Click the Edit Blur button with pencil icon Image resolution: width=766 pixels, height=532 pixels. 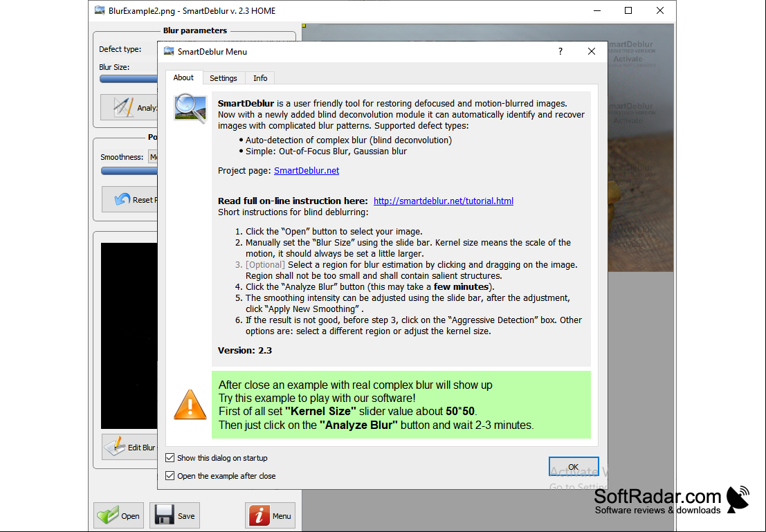pyautogui.click(x=129, y=447)
